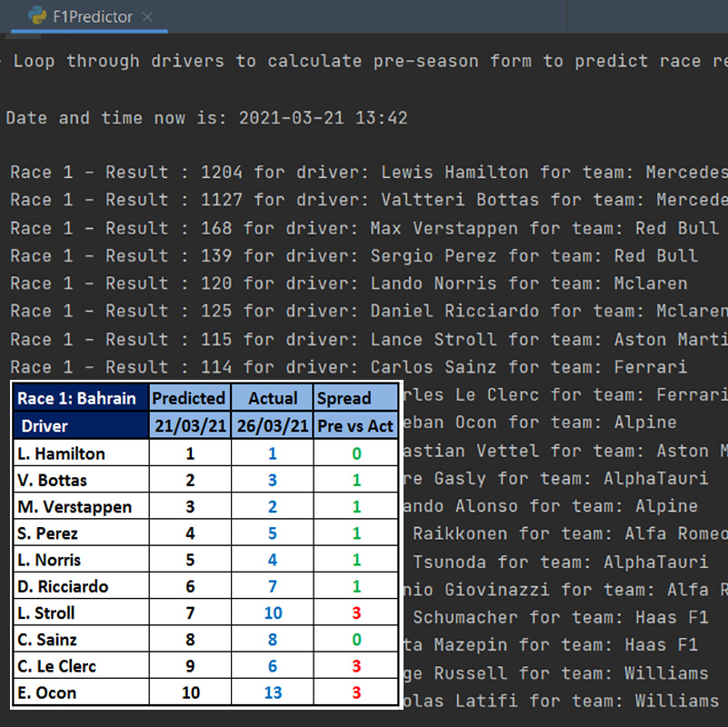Select the Actual column header
728x727 pixels.
pyautogui.click(x=272, y=398)
